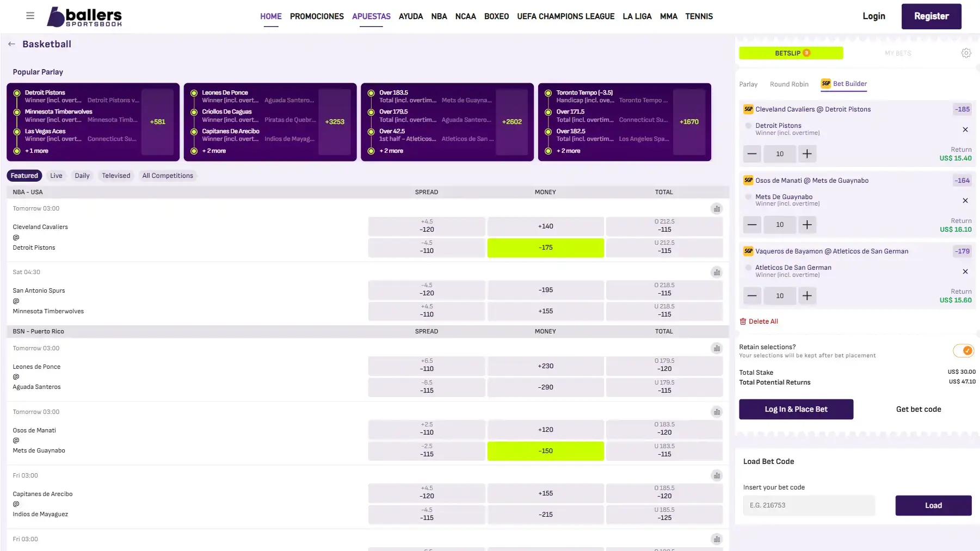
Task: Select Capitanes de Arecibo +155 moneyline
Action: click(x=545, y=493)
